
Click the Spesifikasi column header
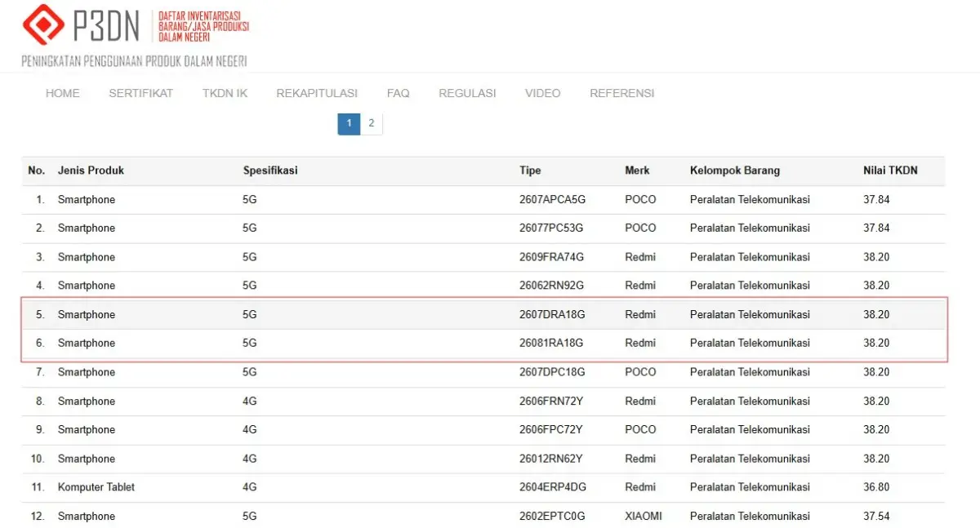pyautogui.click(x=270, y=171)
